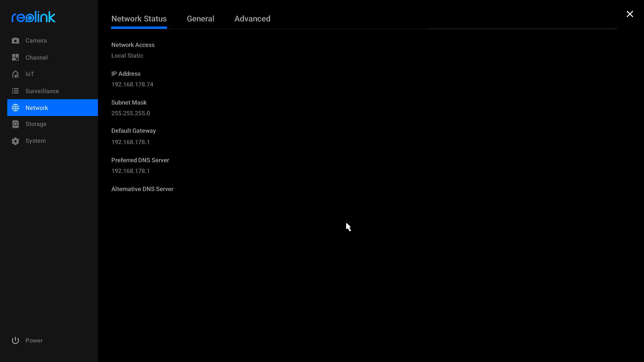Select the Subnet Mask value
Image resolution: width=644 pixels, height=362 pixels.
(130, 113)
